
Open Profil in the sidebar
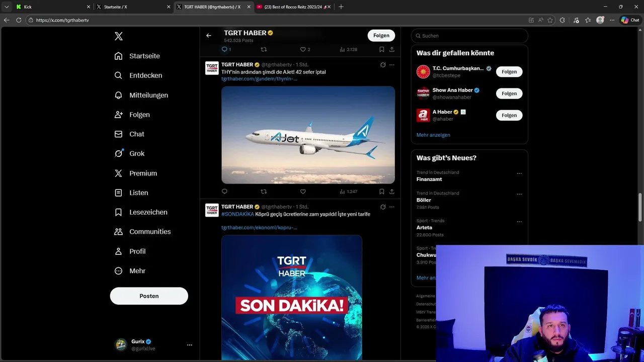click(x=129, y=251)
